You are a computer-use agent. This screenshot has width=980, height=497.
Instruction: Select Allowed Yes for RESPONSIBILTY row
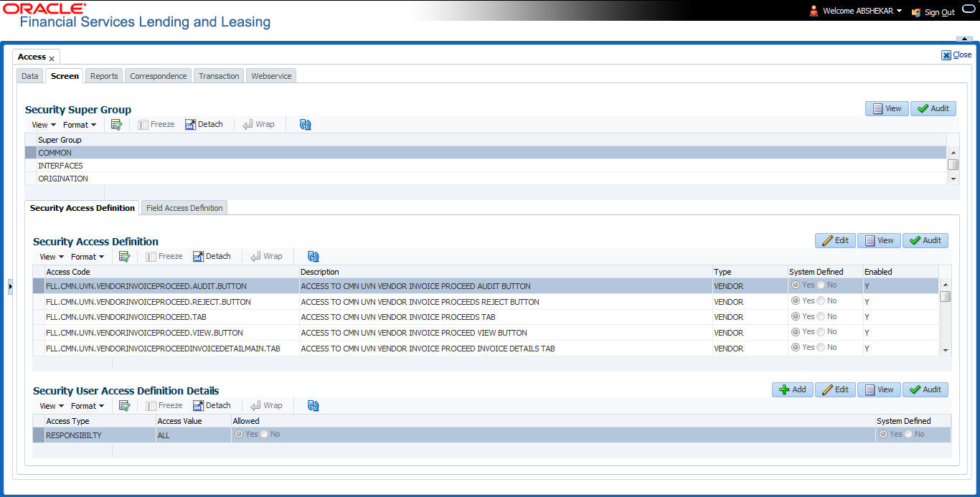(x=239, y=435)
